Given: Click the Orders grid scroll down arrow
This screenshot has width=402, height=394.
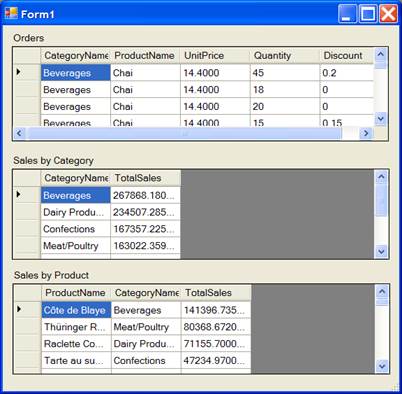Looking at the screenshot, I should click(x=380, y=119).
